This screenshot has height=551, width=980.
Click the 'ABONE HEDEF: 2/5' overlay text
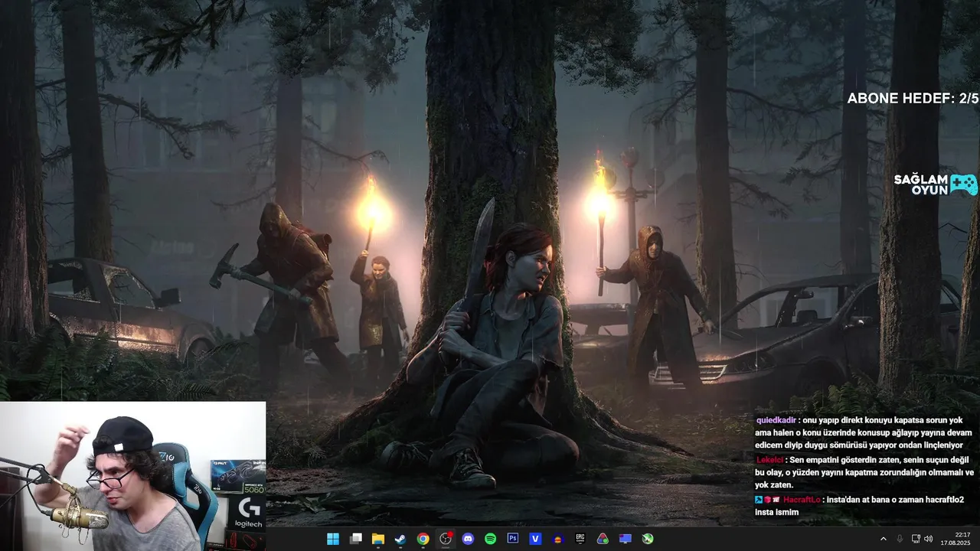pos(913,98)
